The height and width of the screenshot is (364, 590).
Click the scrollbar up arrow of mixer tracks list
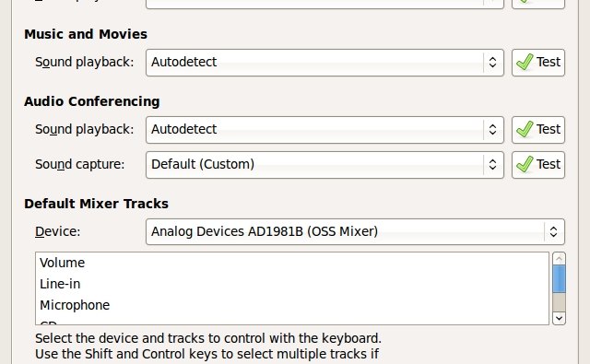pos(559,259)
